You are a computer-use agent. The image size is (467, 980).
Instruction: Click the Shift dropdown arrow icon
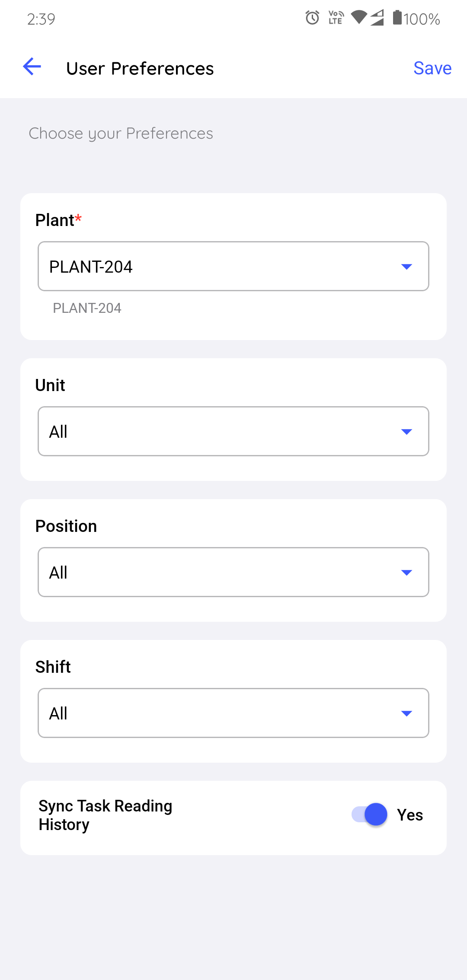[x=406, y=713]
